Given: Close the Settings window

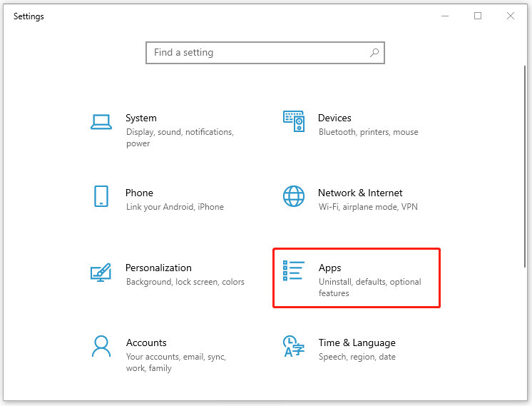Looking at the screenshot, I should pyautogui.click(x=511, y=16).
